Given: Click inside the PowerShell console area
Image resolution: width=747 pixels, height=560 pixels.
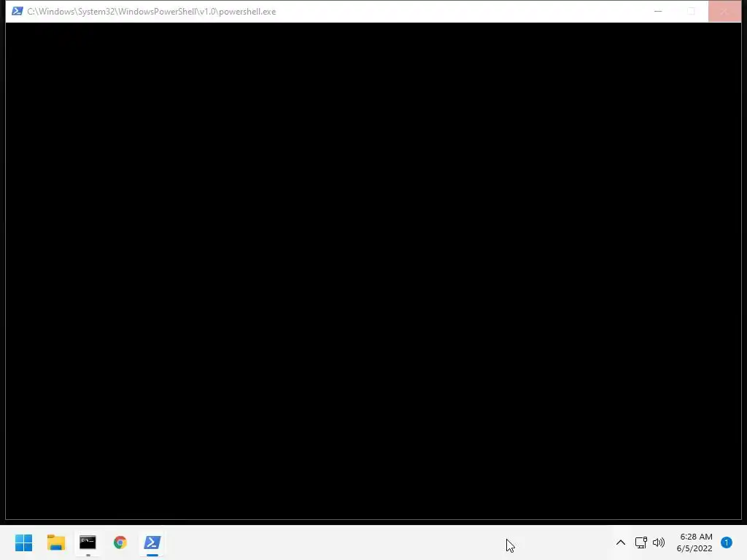Looking at the screenshot, I should click(x=373, y=271).
